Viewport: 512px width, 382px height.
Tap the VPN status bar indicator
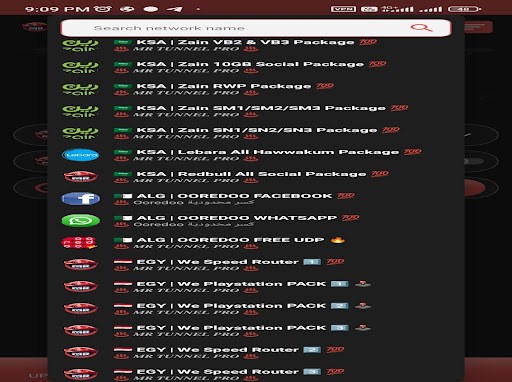(343, 9)
